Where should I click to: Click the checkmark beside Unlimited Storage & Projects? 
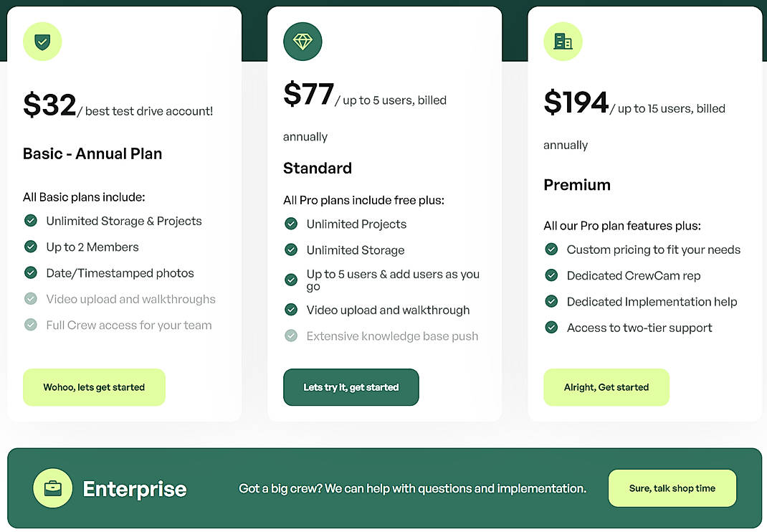tap(31, 222)
